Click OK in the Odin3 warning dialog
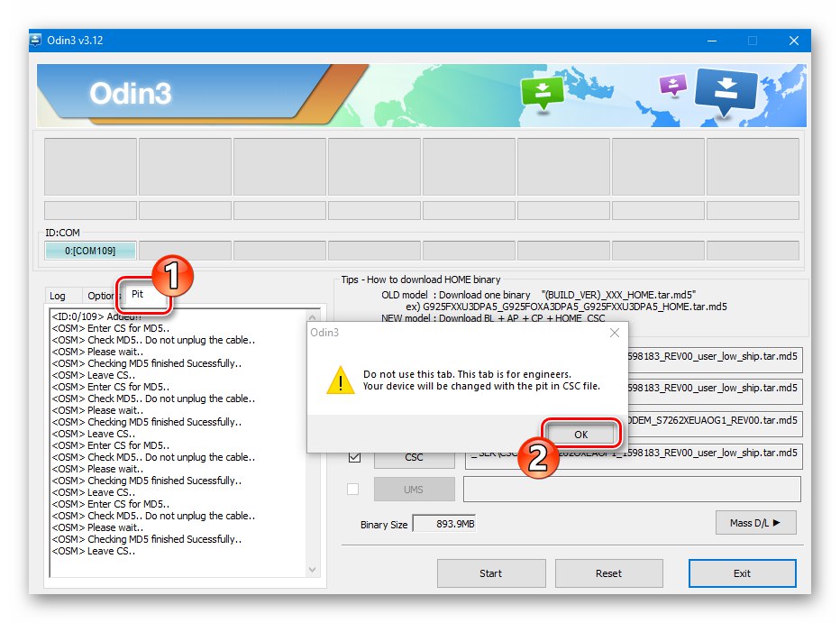Image resolution: width=840 pixels, height=623 pixels. point(580,435)
